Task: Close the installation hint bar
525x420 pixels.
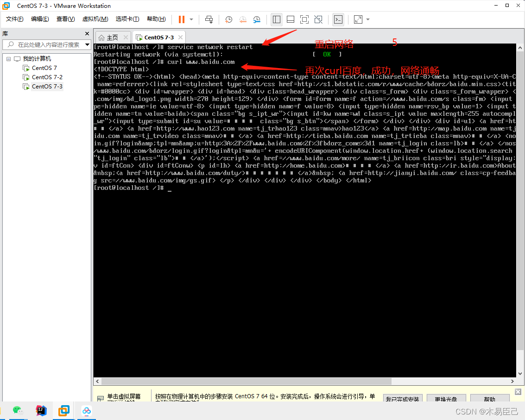Action: click(x=518, y=392)
